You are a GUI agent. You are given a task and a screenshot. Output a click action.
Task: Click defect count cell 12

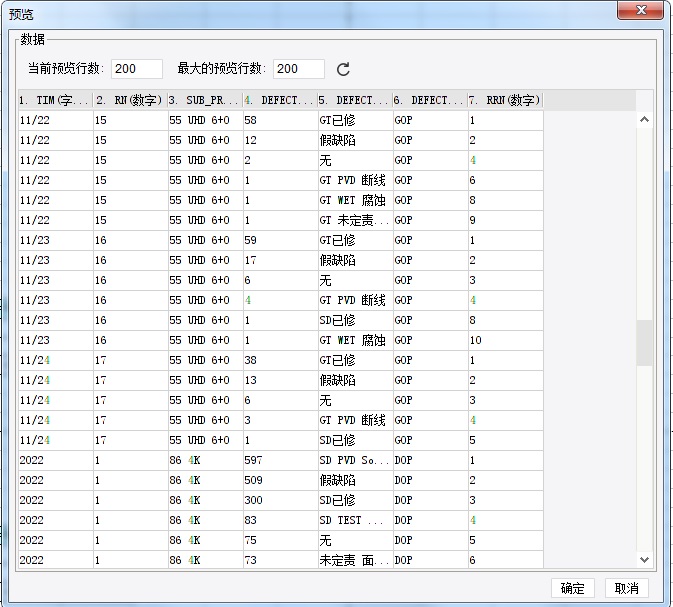click(x=280, y=140)
